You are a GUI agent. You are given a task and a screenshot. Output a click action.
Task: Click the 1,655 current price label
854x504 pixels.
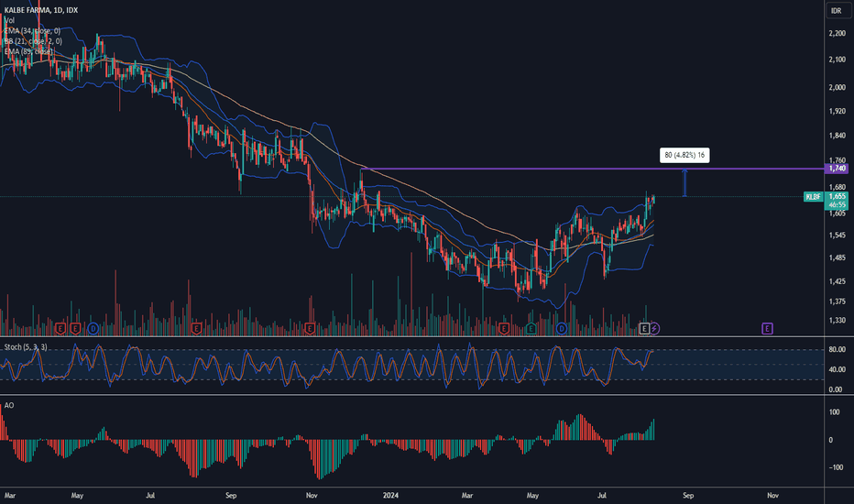[838, 196]
